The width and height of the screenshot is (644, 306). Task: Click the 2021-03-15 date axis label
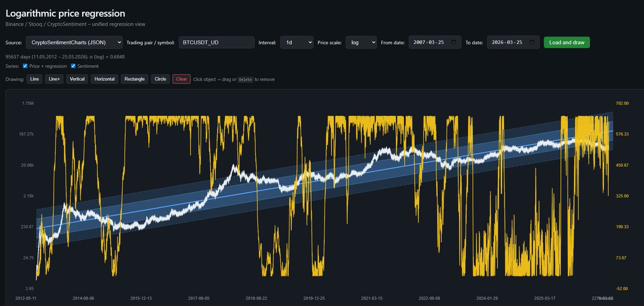[x=372, y=298]
